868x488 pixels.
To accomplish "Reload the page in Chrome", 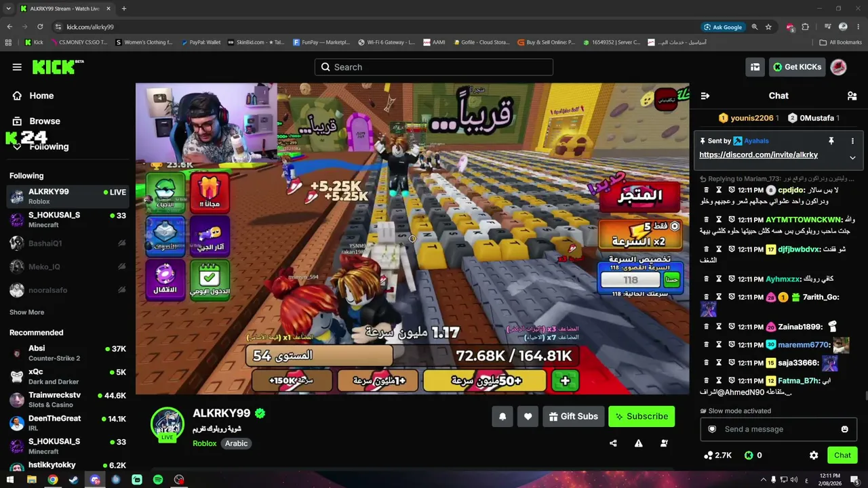I will pyautogui.click(x=40, y=27).
